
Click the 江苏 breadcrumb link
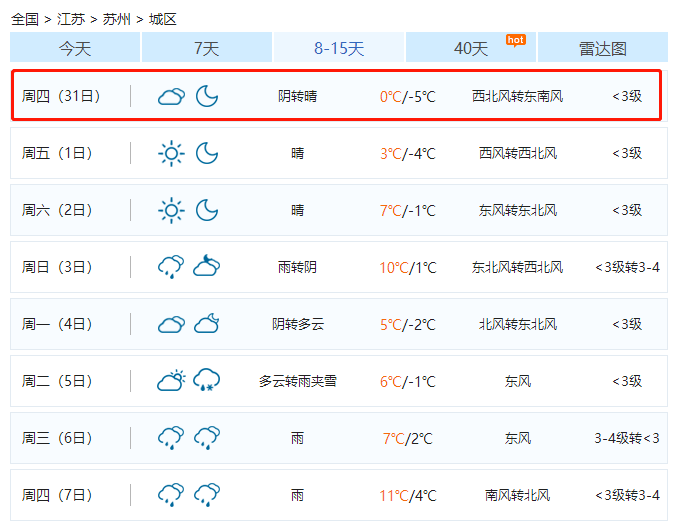point(71,19)
